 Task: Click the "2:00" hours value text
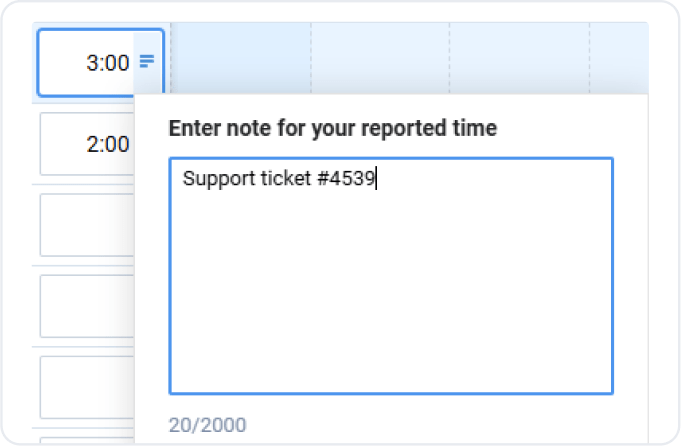click(x=108, y=144)
